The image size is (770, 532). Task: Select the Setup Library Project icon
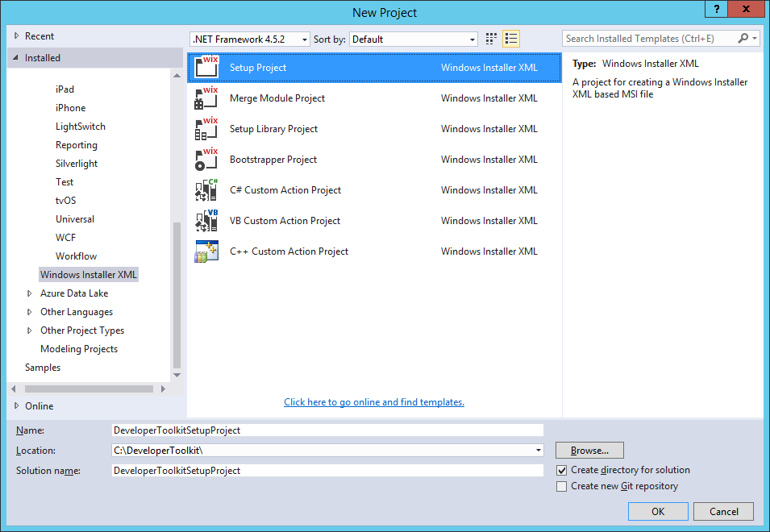pyautogui.click(x=207, y=129)
